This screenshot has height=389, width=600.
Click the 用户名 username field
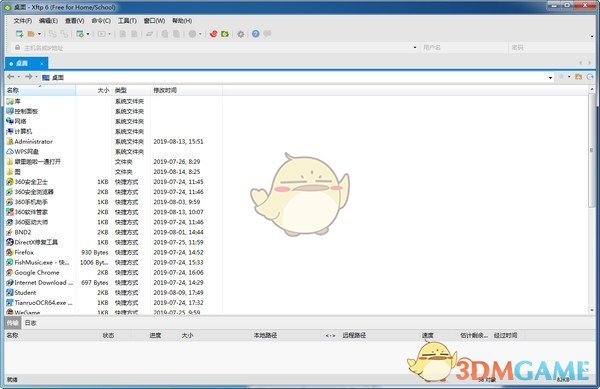point(464,47)
